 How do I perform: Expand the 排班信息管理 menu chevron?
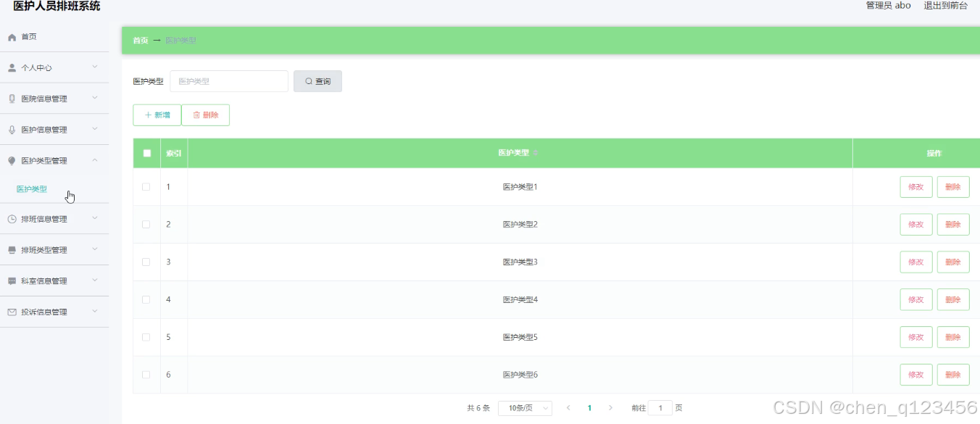coord(95,218)
